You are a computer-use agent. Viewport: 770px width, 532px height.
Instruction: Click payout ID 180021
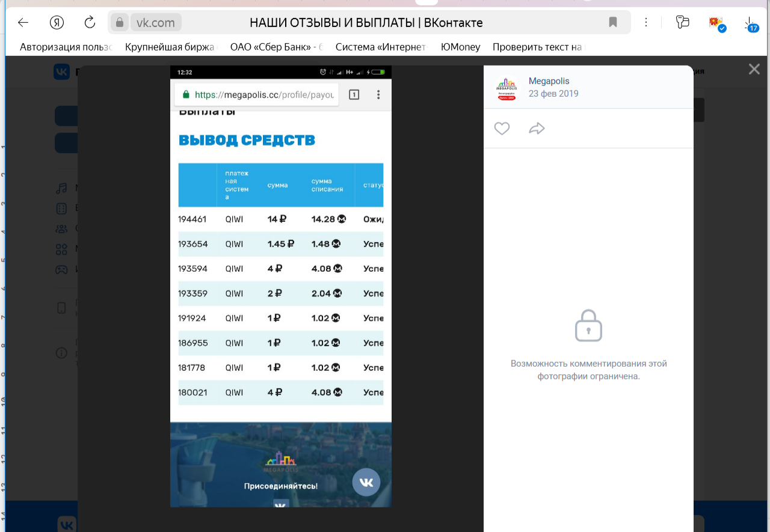[192, 392]
